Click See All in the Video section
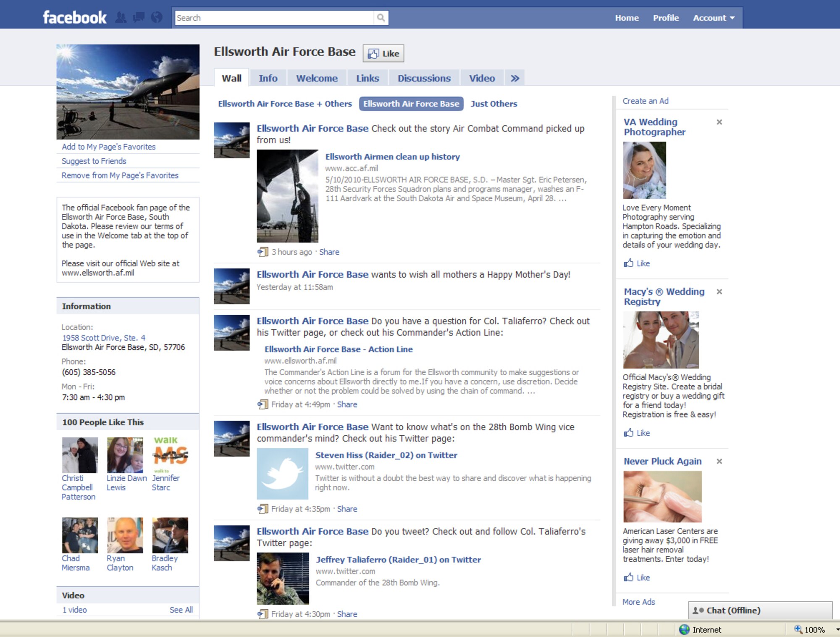 [181, 609]
